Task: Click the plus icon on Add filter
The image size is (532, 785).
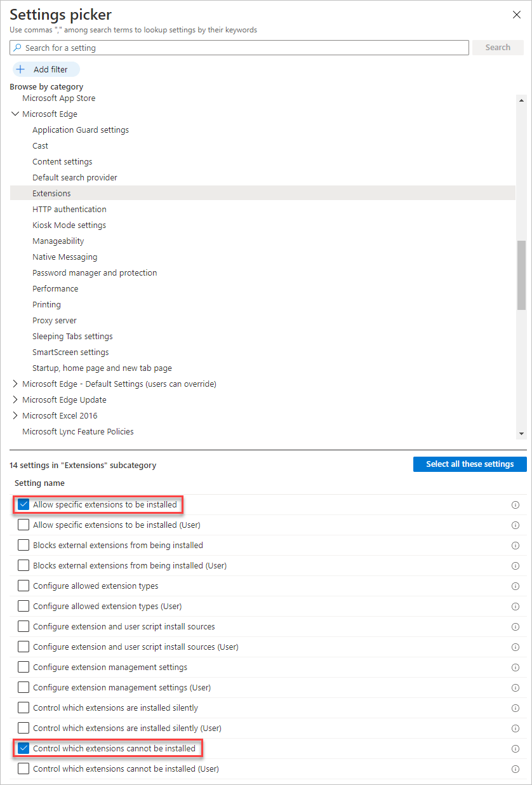Action: point(20,69)
